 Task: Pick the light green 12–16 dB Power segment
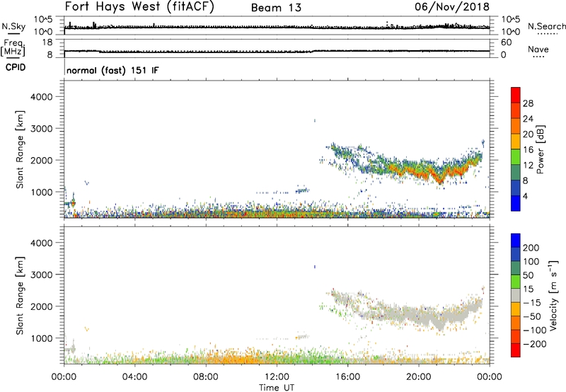[516, 156]
